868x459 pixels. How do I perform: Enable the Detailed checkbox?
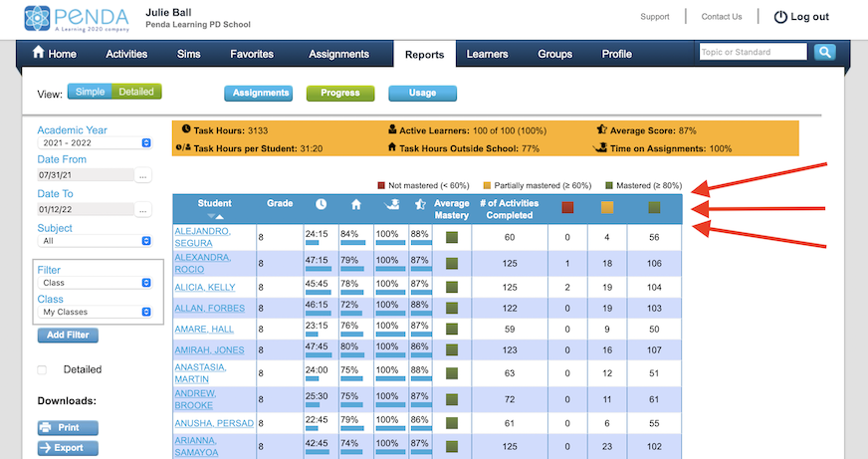(42, 369)
